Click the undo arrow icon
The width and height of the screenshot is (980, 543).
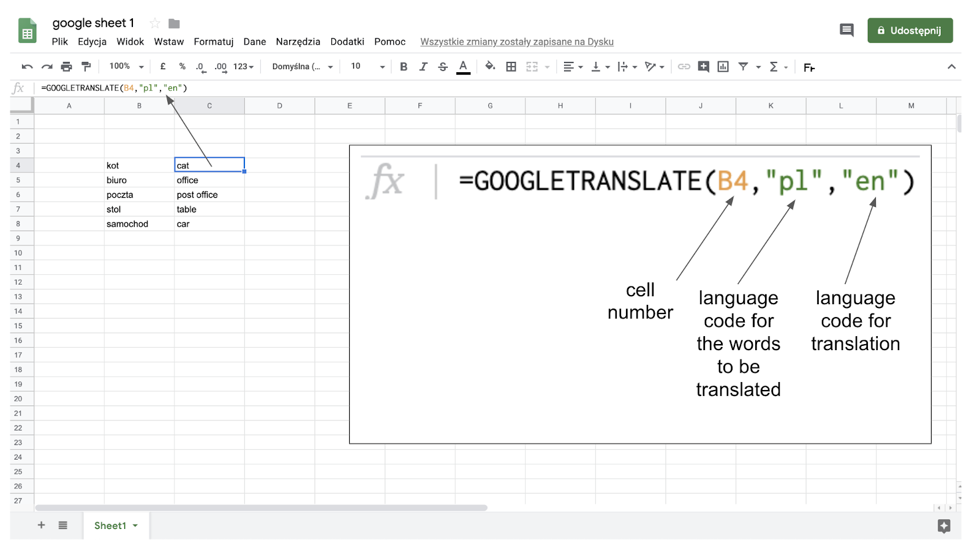(27, 67)
